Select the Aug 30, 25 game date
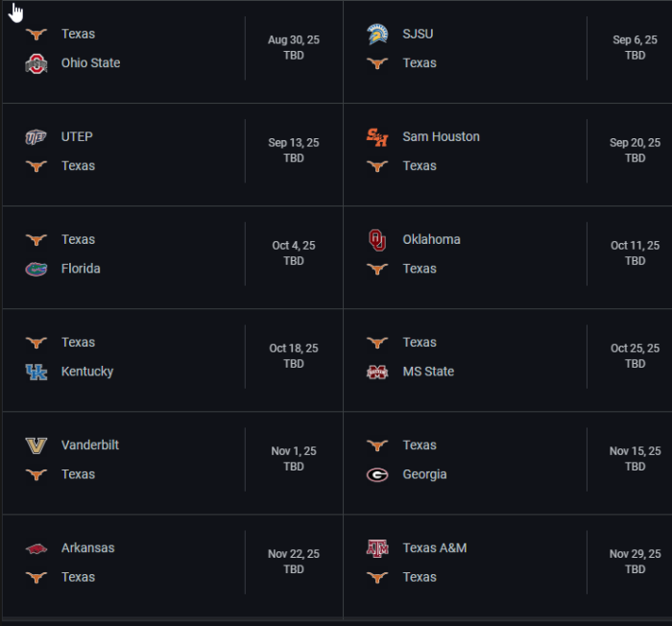This screenshot has width=672, height=626. [x=294, y=40]
